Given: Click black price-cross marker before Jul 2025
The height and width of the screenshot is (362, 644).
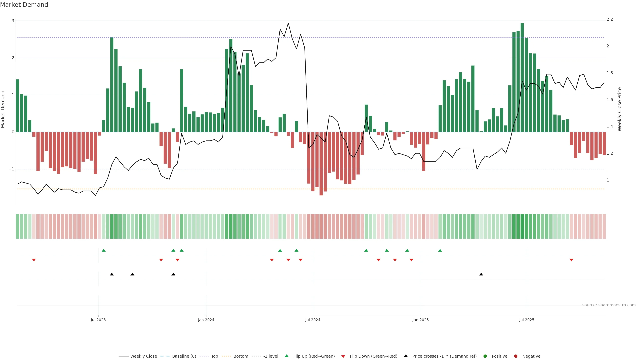Looking at the screenshot, I should point(481,274).
